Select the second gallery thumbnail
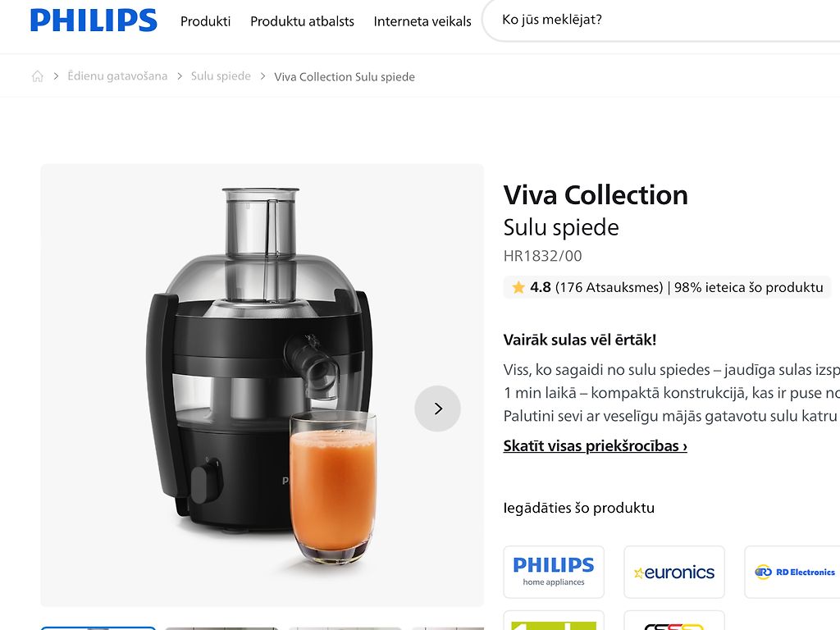Screen dimensions: 840x630 point(221,628)
